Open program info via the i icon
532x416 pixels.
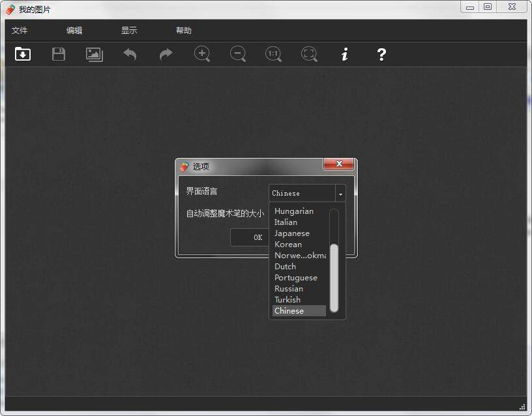(345, 55)
